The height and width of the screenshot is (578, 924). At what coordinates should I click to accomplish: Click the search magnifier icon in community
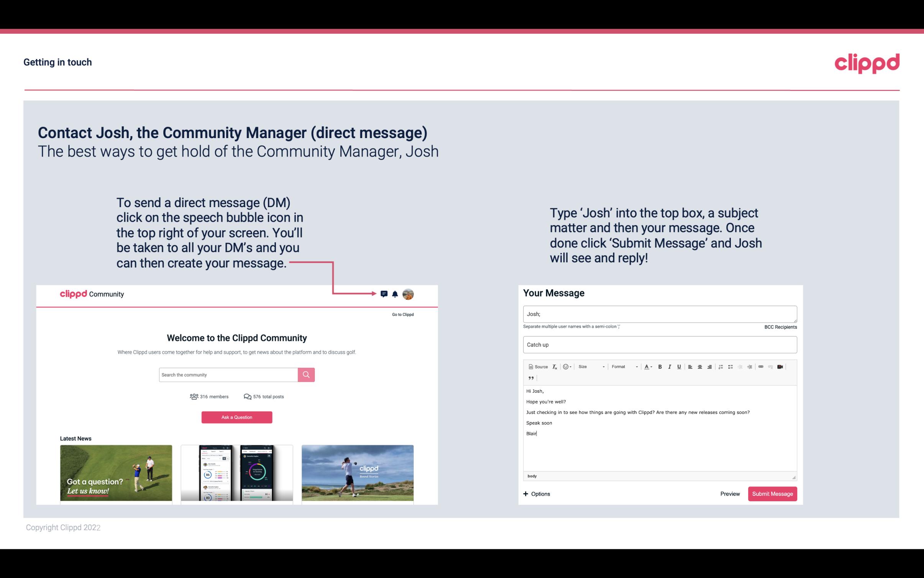coord(305,374)
